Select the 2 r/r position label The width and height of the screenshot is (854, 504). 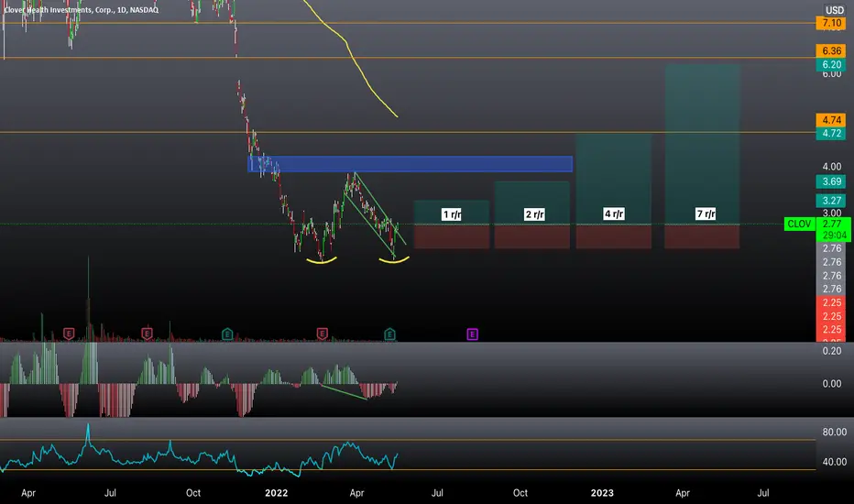(534, 214)
